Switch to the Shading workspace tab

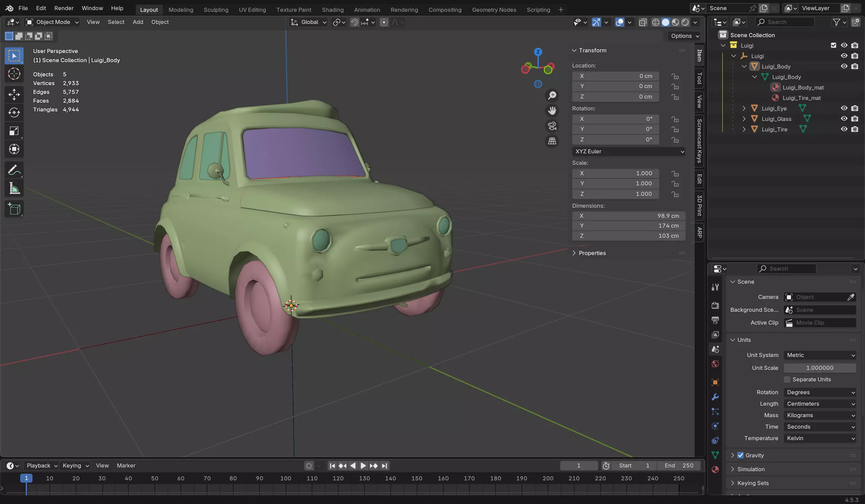tap(333, 9)
